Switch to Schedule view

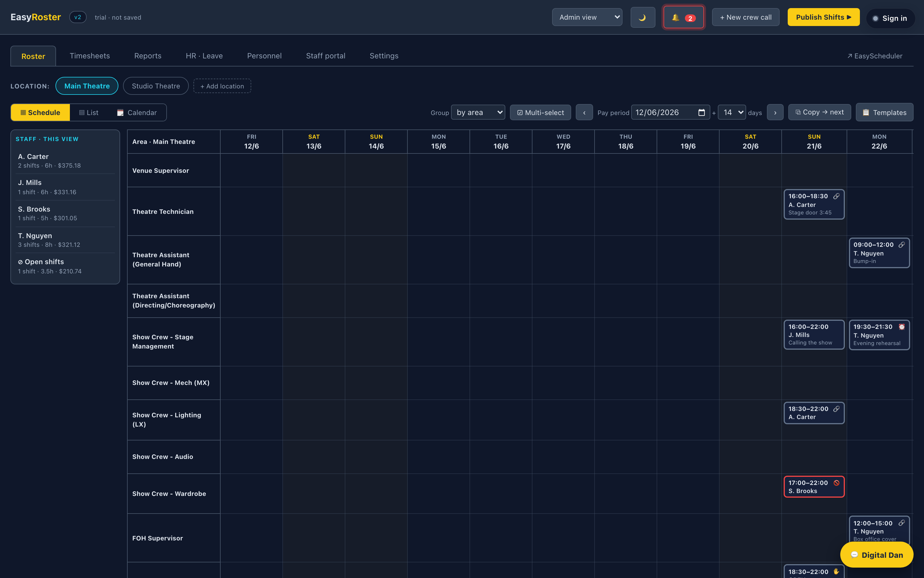tap(40, 112)
